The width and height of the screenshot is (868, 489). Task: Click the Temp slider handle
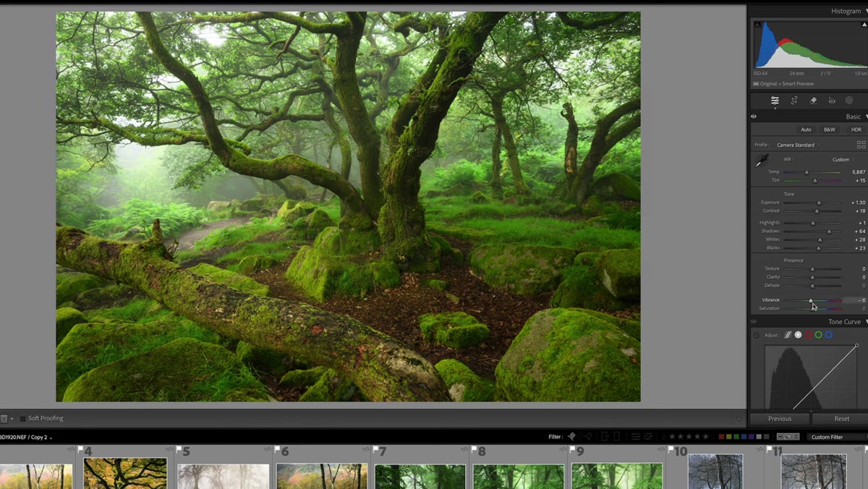point(807,172)
